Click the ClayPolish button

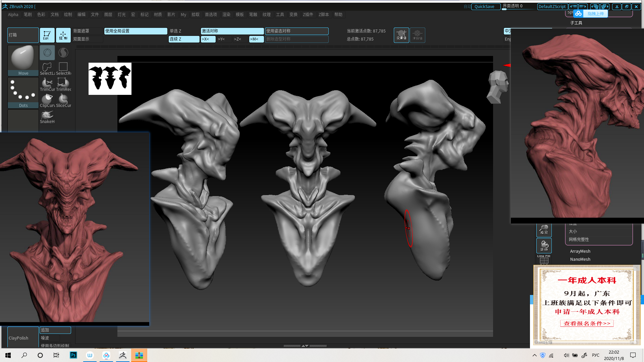(23, 338)
